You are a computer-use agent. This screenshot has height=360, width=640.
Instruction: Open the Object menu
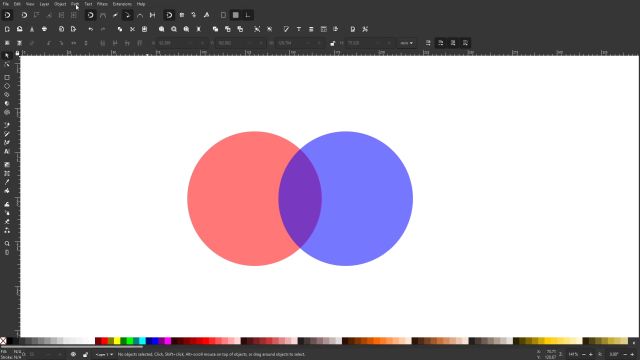[x=60, y=4]
